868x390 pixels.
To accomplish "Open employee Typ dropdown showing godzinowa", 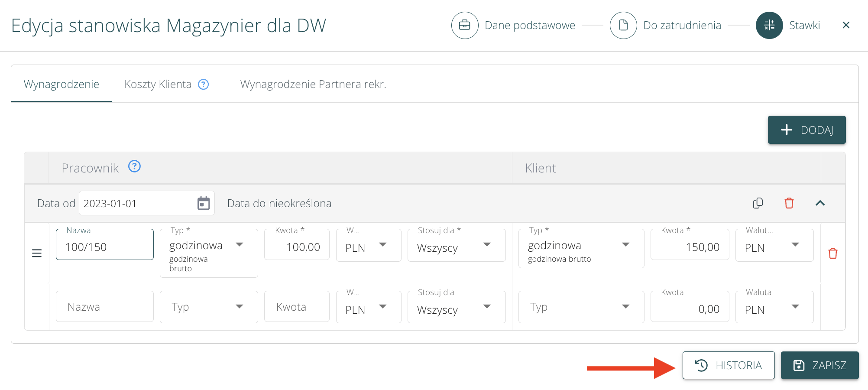I will point(208,245).
